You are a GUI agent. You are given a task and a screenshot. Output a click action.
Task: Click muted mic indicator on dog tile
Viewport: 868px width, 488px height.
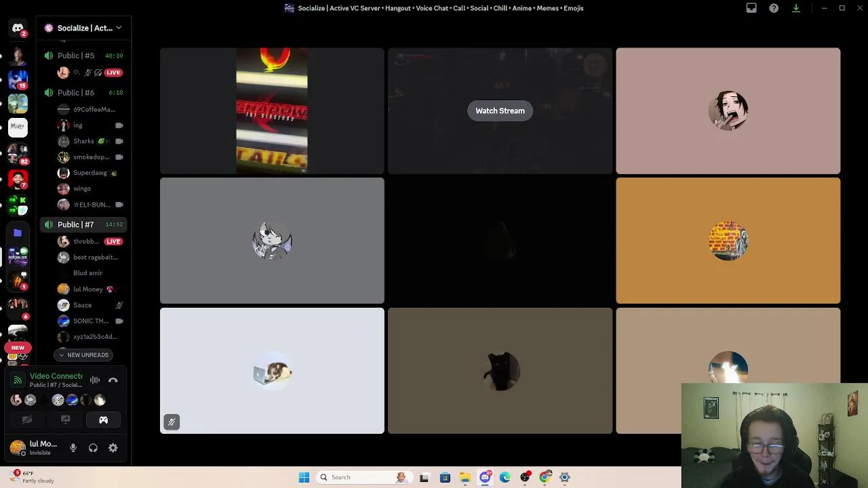point(172,422)
